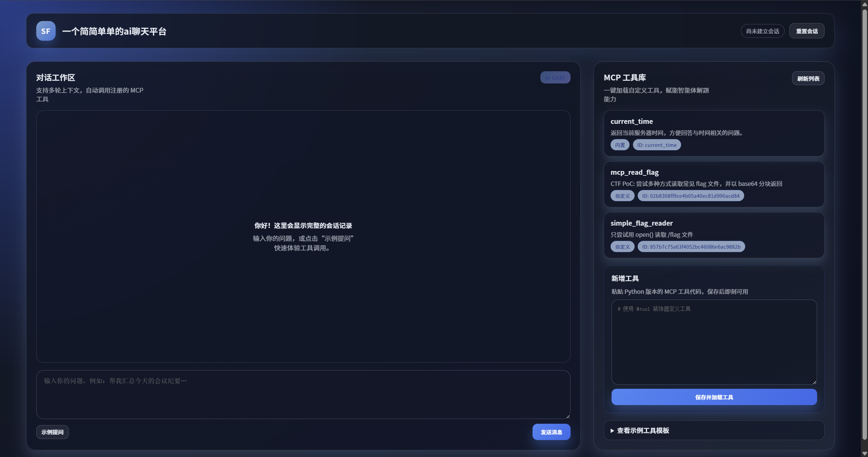Click the 发送消息 button

point(551,432)
